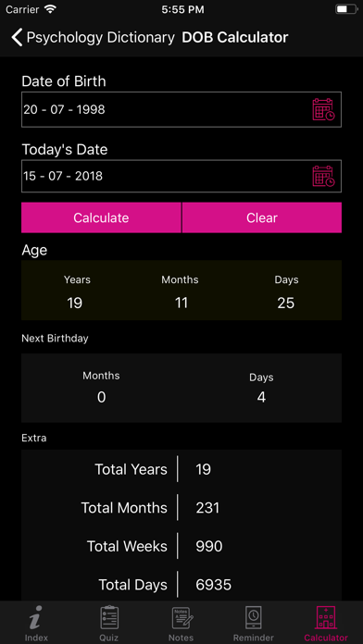
Task: Open the Notes tab
Action: click(181, 623)
